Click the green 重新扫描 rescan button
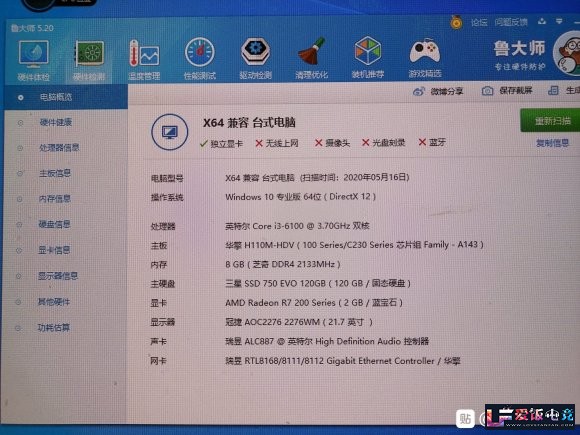Viewport: 580px width, 435px height. (x=550, y=121)
